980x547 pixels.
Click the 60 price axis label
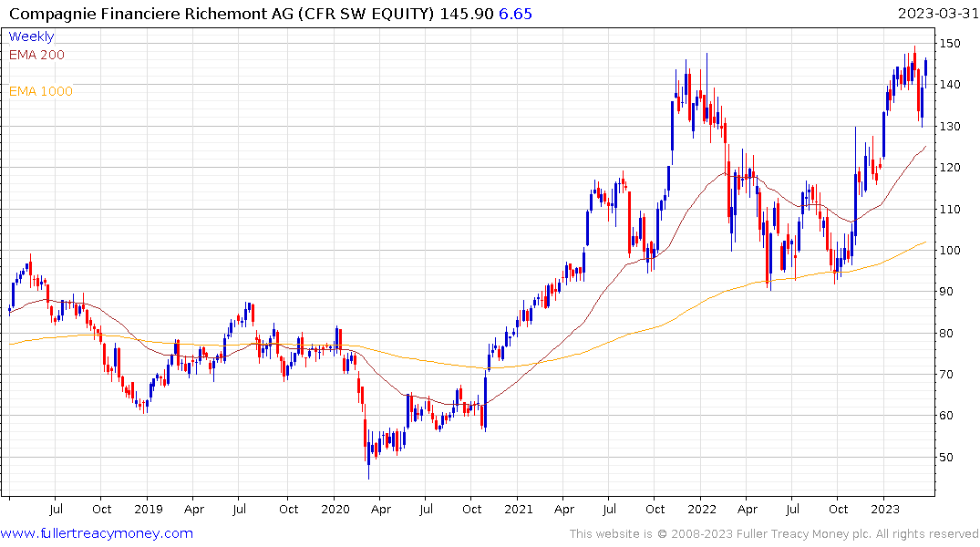point(947,416)
